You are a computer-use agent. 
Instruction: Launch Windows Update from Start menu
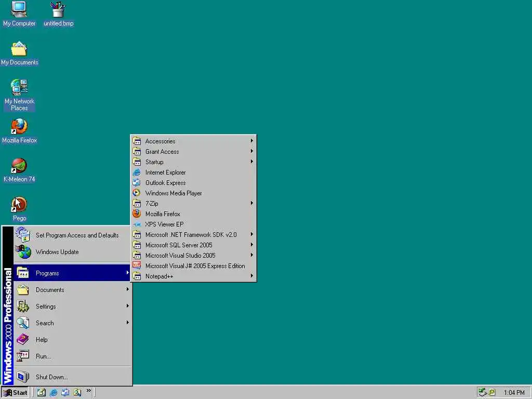point(72,252)
